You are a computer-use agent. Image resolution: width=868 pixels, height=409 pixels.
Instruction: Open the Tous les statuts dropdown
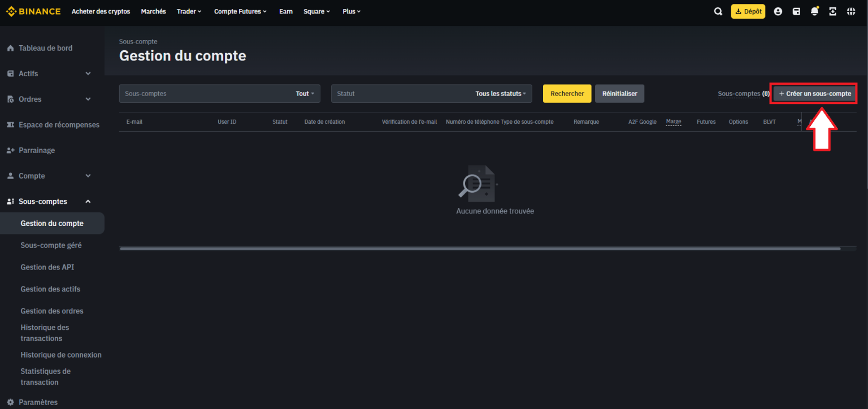click(x=501, y=93)
